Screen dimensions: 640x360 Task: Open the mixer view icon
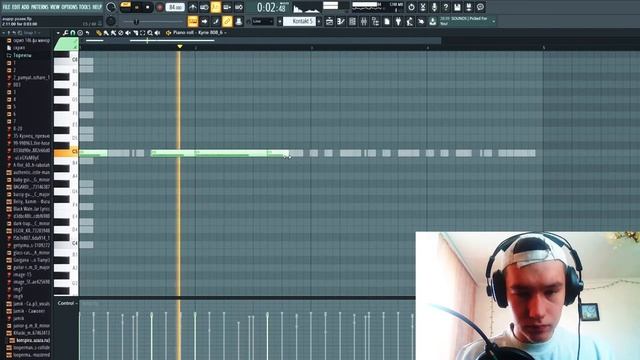pyautogui.click(x=364, y=21)
